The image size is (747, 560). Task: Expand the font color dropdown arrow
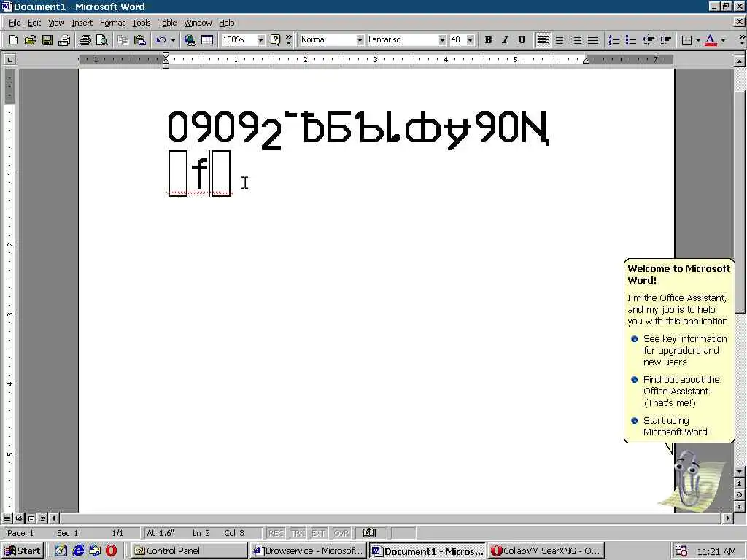[x=723, y=40]
